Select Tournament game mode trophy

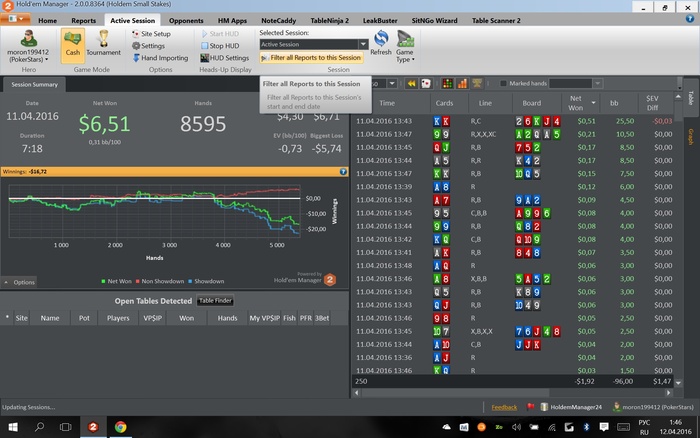(104, 43)
